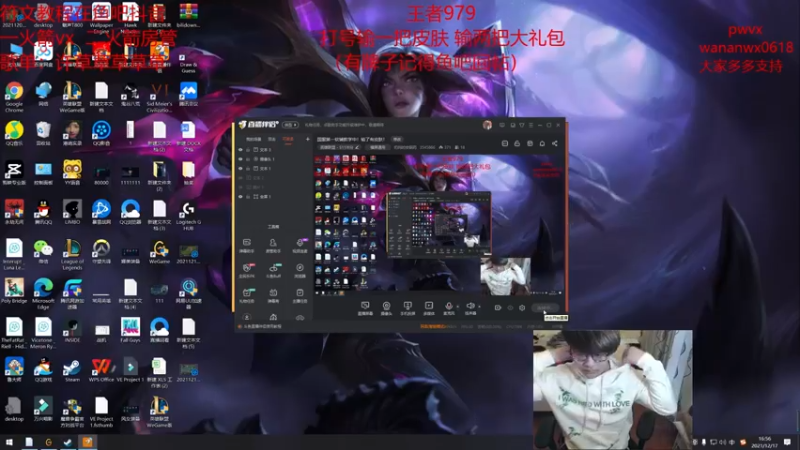Viewport: 800px width, 450px height.
Task: Select the LIMBO desktop icon
Action: pos(72,212)
